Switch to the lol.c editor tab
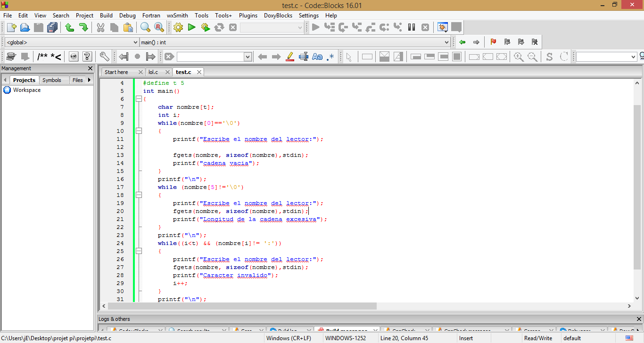 (153, 72)
